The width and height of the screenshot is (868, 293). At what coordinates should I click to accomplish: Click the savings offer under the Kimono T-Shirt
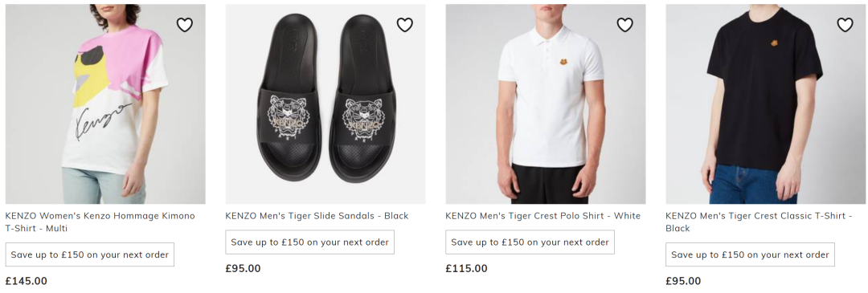[x=90, y=254]
